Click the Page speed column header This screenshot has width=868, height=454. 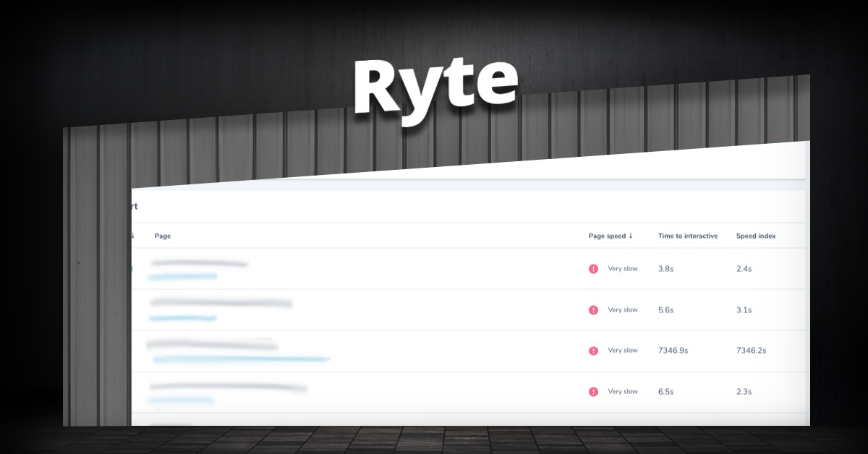point(608,235)
